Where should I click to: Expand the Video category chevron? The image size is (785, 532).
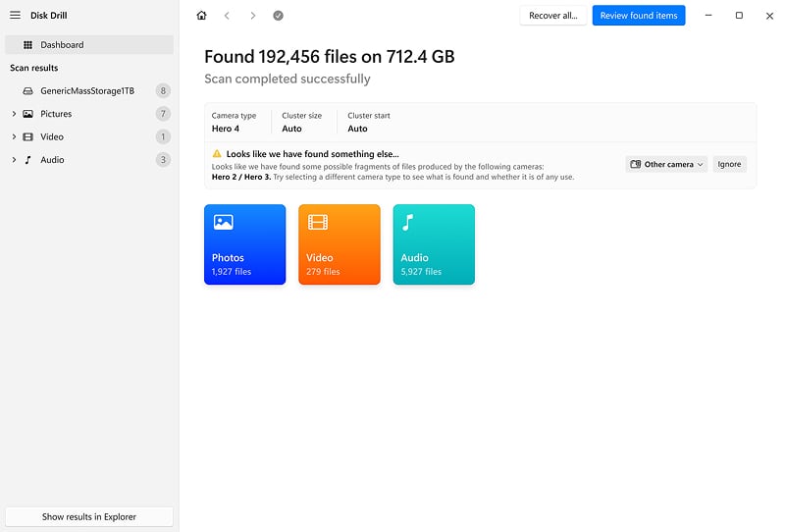(x=14, y=136)
